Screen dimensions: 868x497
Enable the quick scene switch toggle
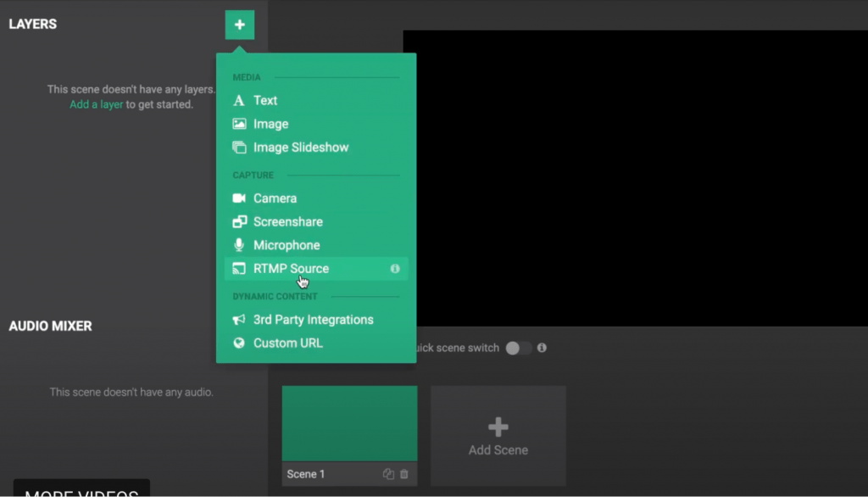click(518, 348)
